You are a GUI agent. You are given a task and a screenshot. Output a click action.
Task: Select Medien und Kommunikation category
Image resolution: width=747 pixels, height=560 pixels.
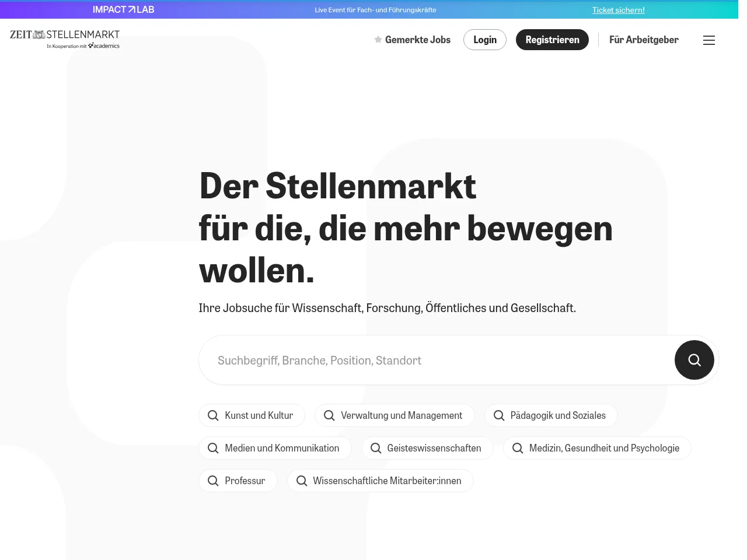click(275, 448)
